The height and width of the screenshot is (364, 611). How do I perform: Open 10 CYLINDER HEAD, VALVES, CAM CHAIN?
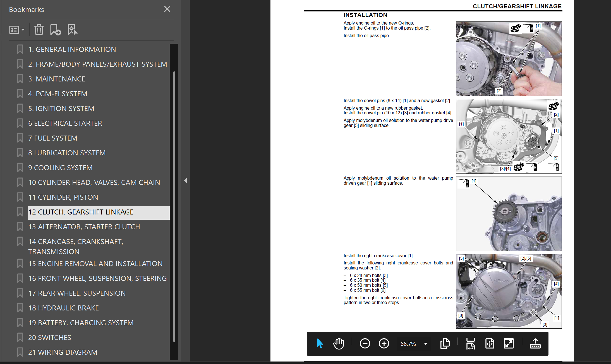94,182
